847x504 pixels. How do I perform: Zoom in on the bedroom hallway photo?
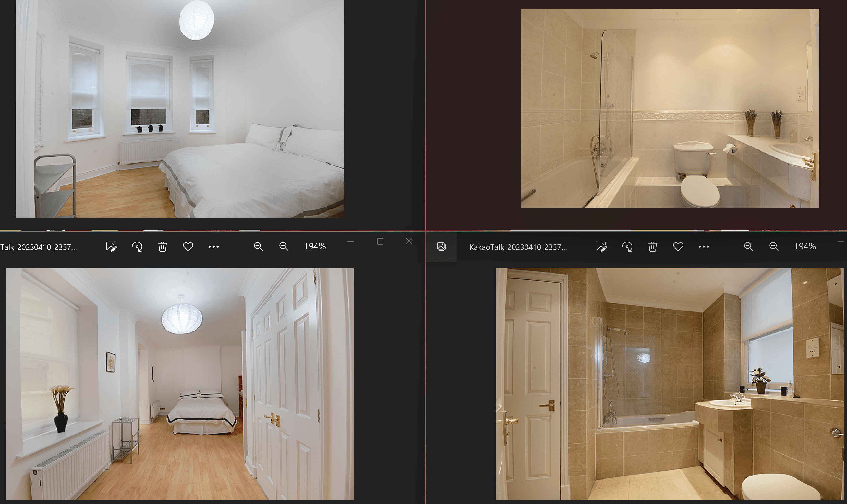coord(284,247)
